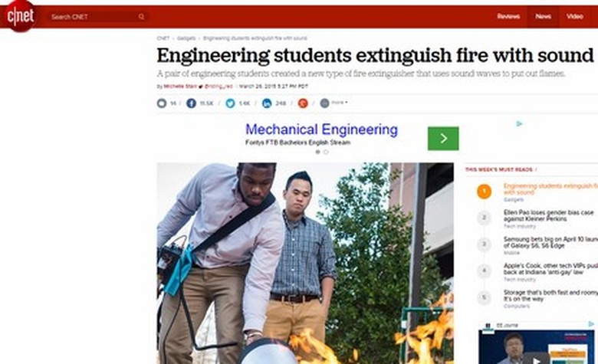Share the article via Twitter icon
Screen dimensions: 598x364
[x=230, y=103]
